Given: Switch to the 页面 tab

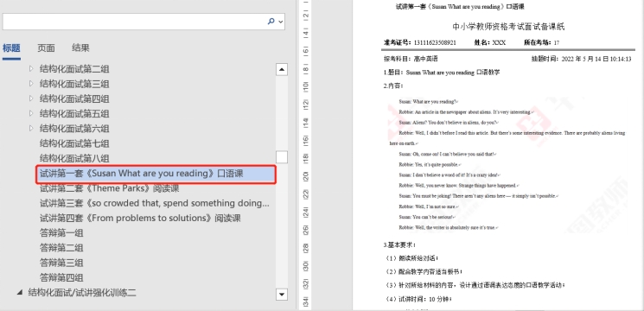Looking at the screenshot, I should tap(46, 48).
